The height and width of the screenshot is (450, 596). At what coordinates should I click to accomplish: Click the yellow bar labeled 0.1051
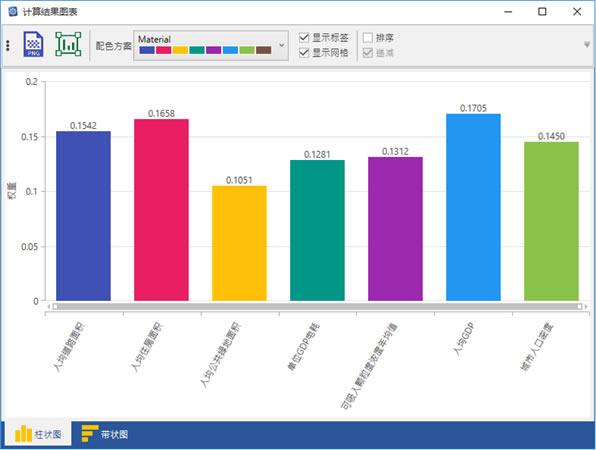pyautogui.click(x=239, y=243)
